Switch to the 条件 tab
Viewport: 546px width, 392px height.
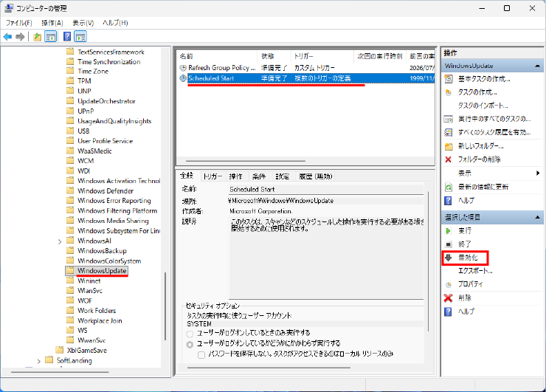click(259, 176)
